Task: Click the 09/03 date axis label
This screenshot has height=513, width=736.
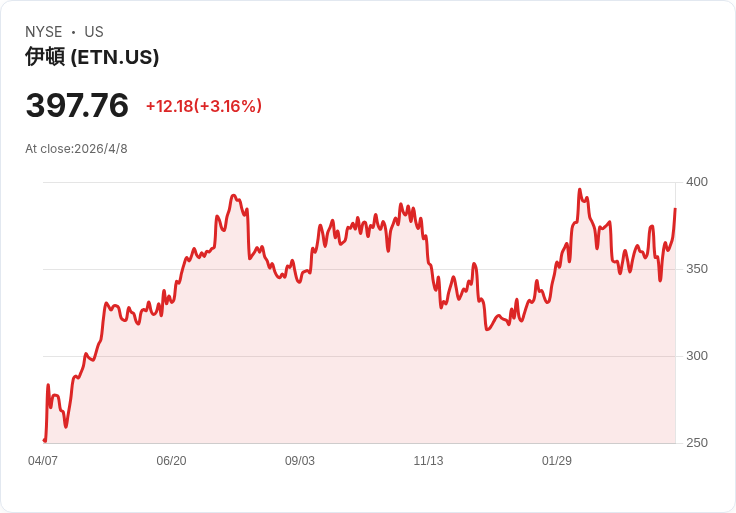Action: click(299, 460)
